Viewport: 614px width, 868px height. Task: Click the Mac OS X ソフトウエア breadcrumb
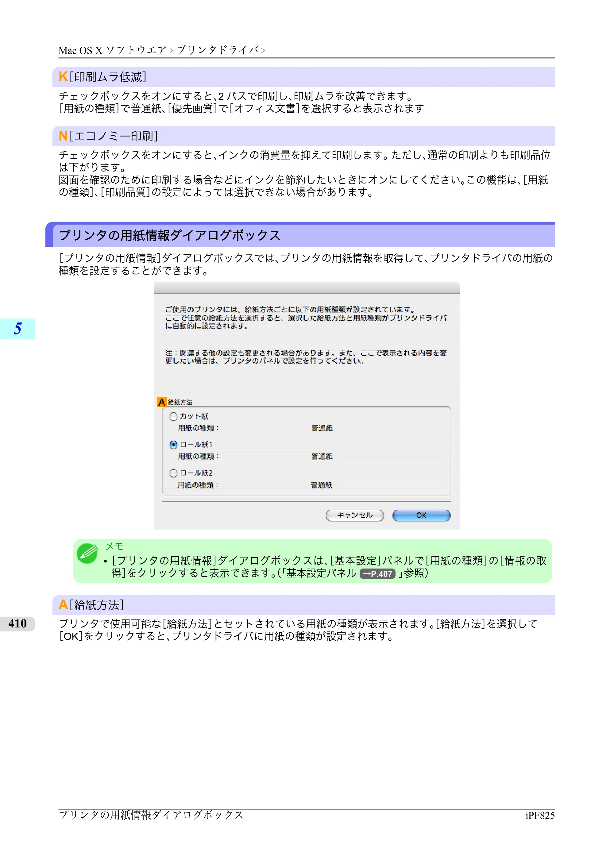pyautogui.click(x=112, y=50)
